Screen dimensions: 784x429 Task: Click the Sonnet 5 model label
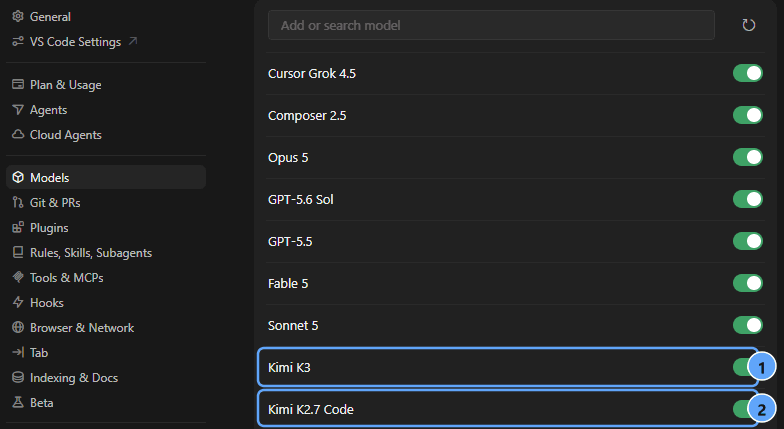coord(293,326)
